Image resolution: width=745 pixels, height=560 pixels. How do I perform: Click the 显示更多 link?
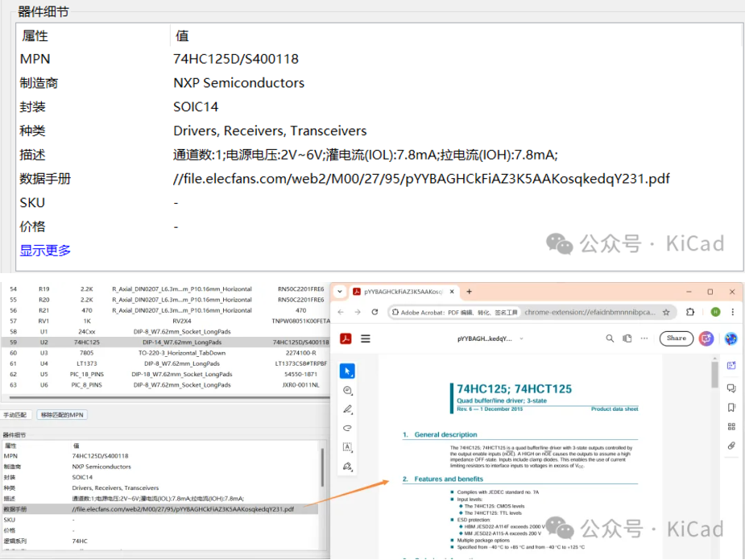[x=45, y=251]
